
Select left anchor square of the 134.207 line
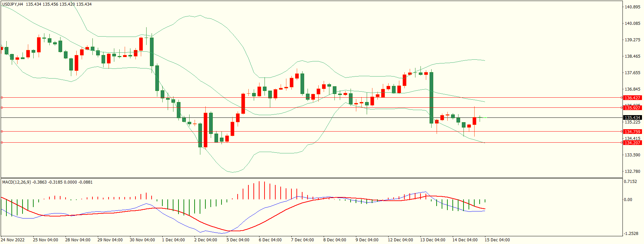pyautogui.click(x=2, y=143)
